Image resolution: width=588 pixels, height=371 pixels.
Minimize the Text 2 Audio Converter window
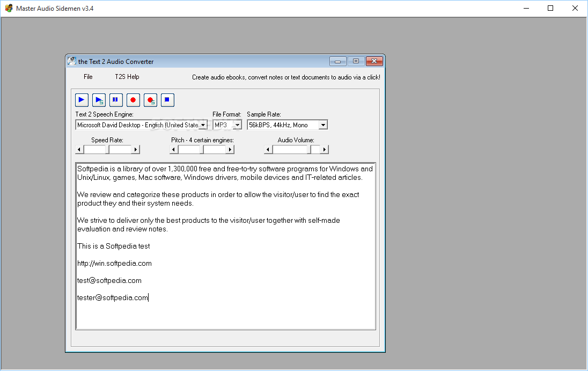click(x=337, y=61)
